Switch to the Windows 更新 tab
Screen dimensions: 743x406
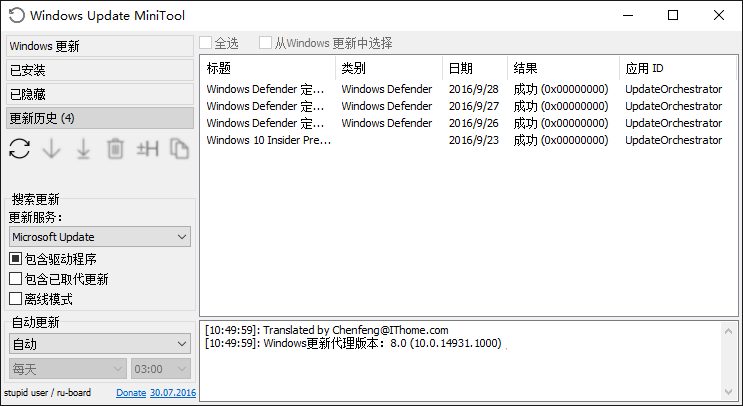[100, 46]
